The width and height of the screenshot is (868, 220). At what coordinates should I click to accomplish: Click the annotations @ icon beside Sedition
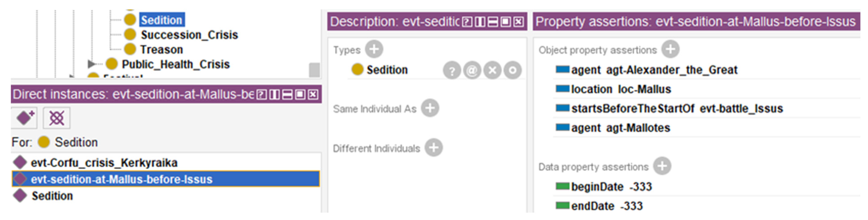pyautogui.click(x=472, y=70)
